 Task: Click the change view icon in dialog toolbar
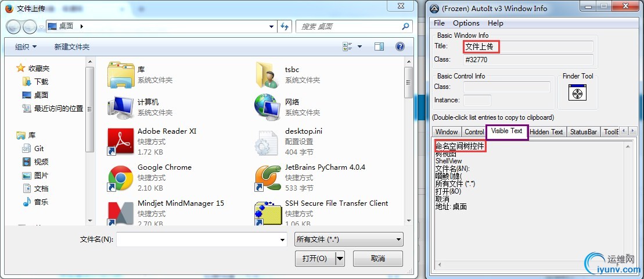347,46
